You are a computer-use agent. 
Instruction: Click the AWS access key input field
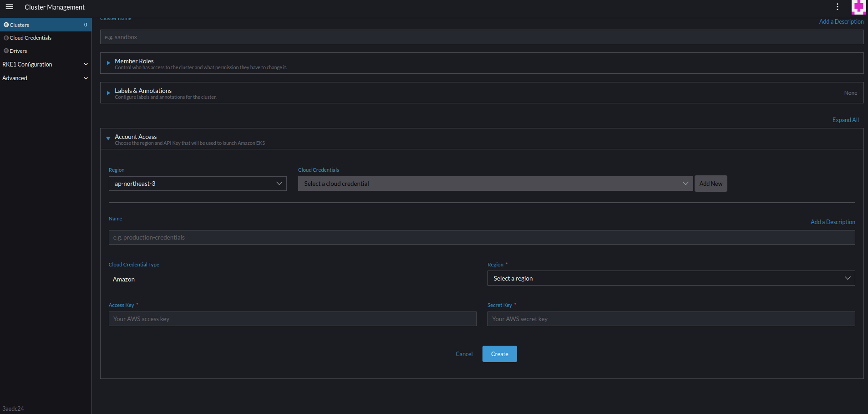coord(292,318)
